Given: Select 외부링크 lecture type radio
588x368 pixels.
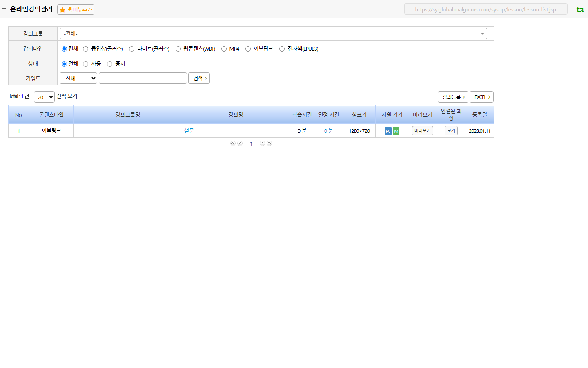Looking at the screenshot, I should coord(248,49).
